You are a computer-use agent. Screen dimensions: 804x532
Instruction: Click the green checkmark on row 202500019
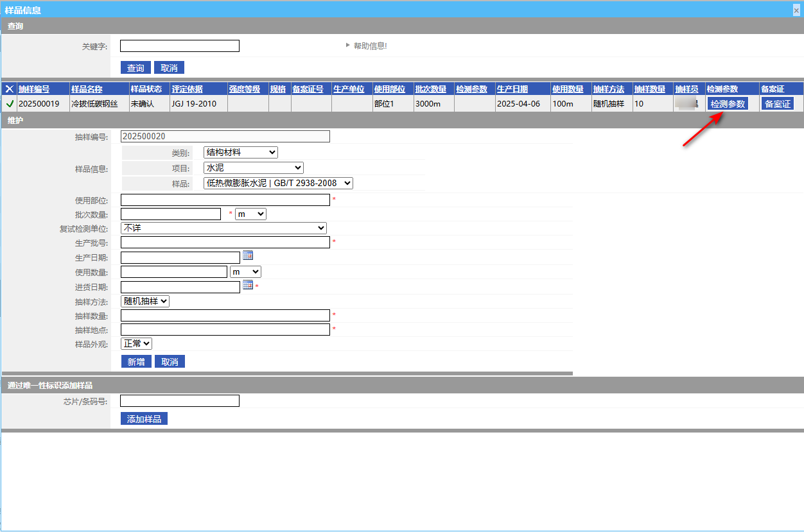tap(10, 103)
